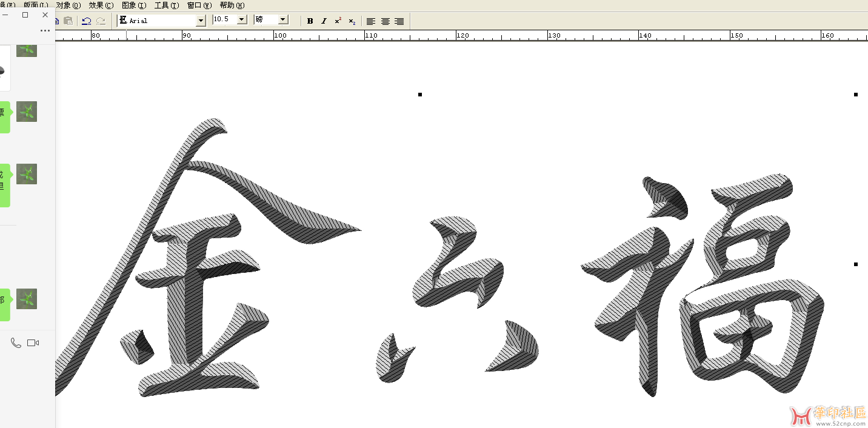Align text to the left

click(x=371, y=21)
